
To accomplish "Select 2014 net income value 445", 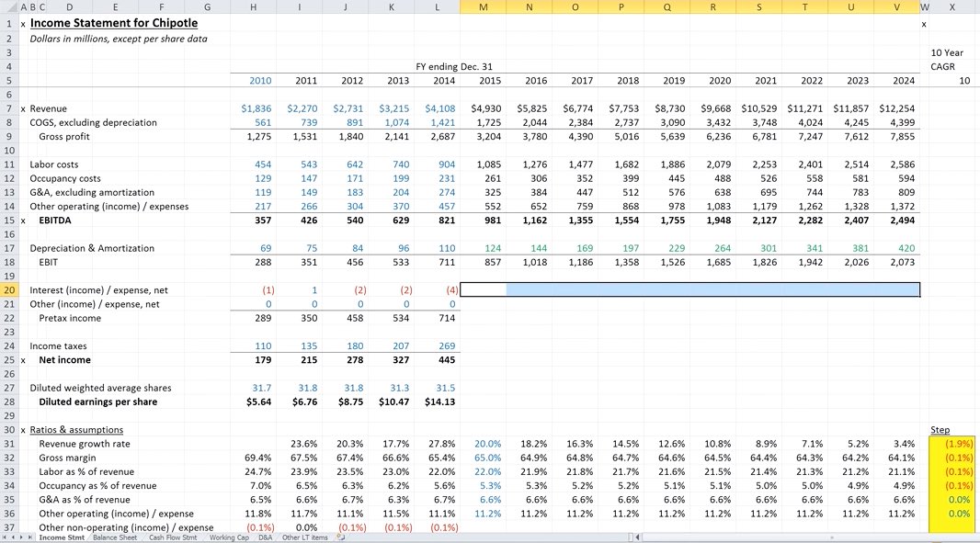I will click(446, 360).
